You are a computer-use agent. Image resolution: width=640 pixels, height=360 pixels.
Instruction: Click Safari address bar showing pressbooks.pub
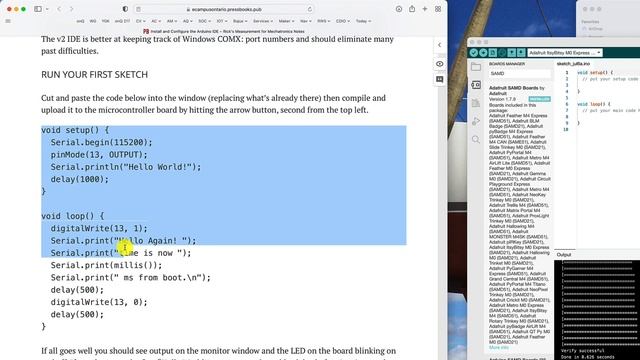[224, 9]
